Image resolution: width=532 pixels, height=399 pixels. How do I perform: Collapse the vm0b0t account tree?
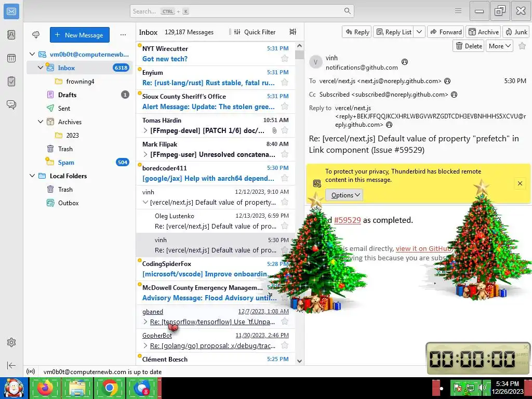(32, 54)
